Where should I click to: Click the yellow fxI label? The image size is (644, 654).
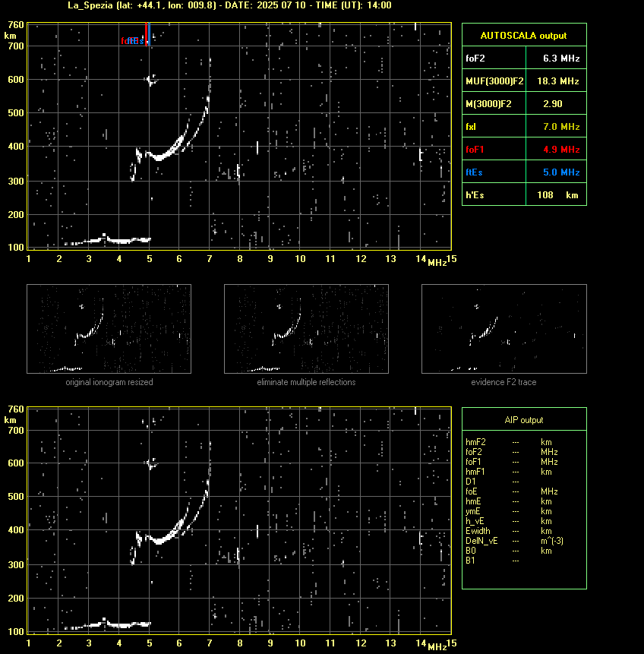click(471, 127)
